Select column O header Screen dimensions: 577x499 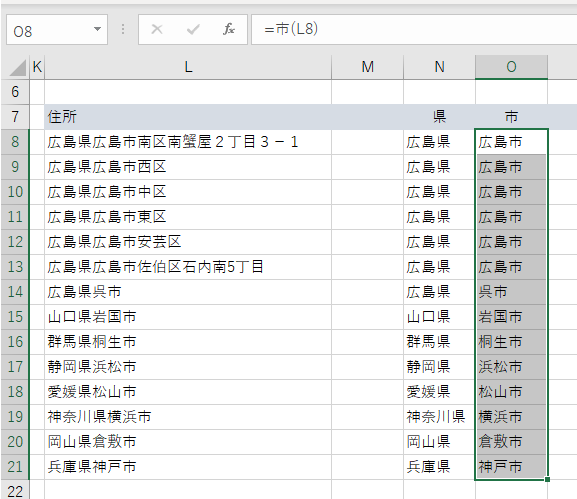[x=511, y=67]
